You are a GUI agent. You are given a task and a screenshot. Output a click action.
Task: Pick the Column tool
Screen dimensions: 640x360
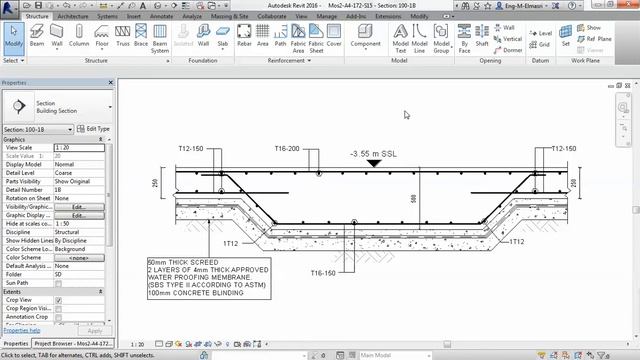pos(79,36)
